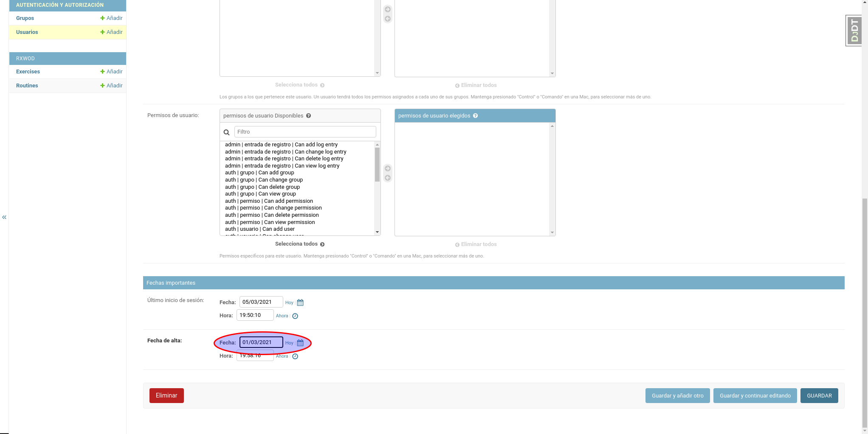Expand the DjDT debug toolbar panel
Screen dimensions: 868x434
tap(854, 30)
